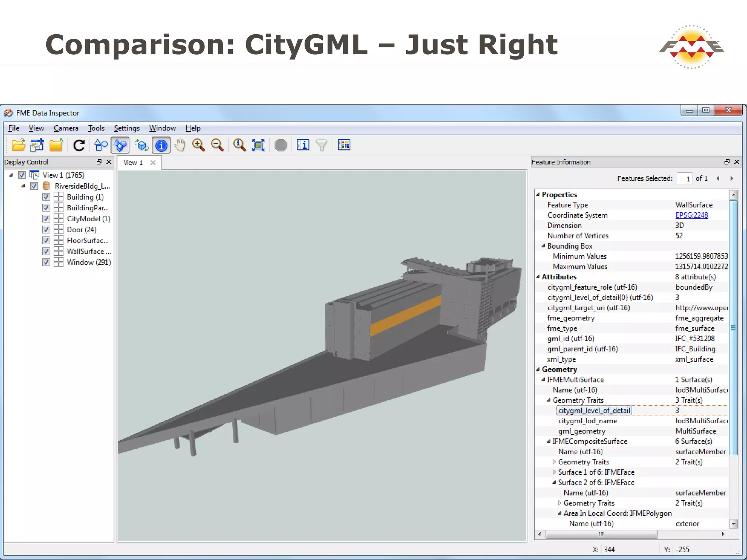Toggle the BuildingPar... layer checkbox

(46, 208)
